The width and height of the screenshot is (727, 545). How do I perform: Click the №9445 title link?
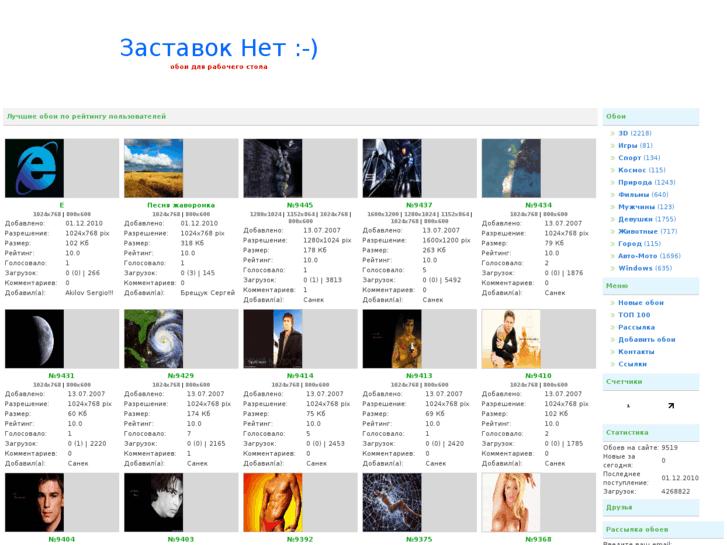click(300, 205)
